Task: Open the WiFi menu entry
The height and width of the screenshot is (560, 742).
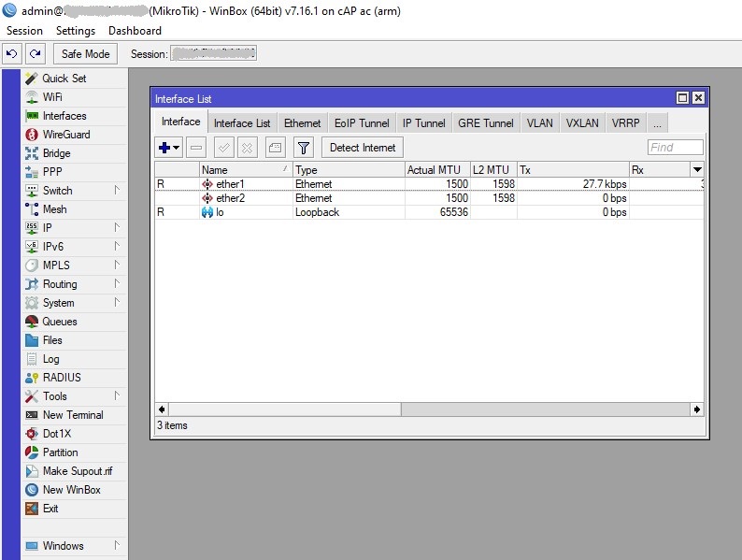Action: pyautogui.click(x=75, y=97)
